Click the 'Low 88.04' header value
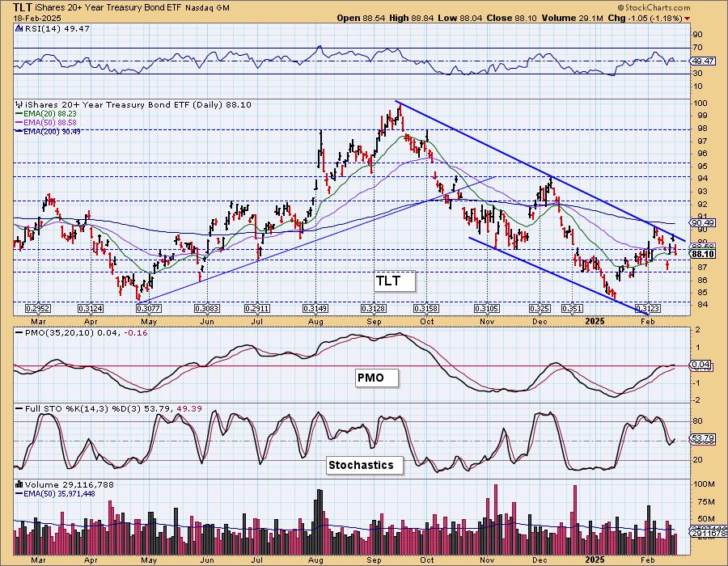This screenshot has width=728, height=566. pos(462,18)
